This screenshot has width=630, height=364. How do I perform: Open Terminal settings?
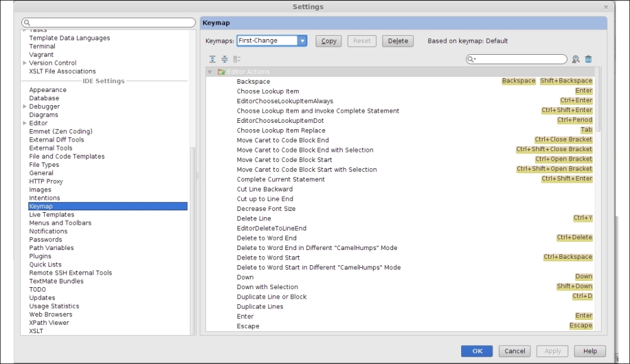click(x=42, y=46)
